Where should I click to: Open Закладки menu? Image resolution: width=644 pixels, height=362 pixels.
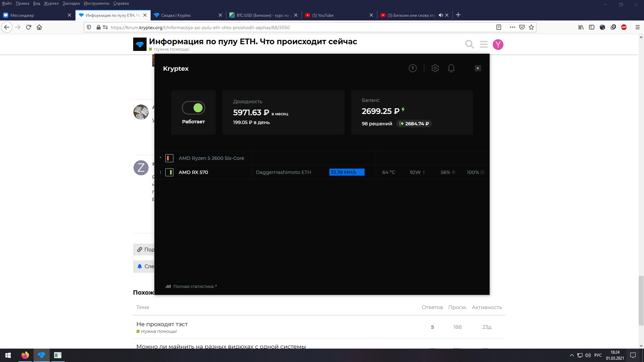pos(71,3)
